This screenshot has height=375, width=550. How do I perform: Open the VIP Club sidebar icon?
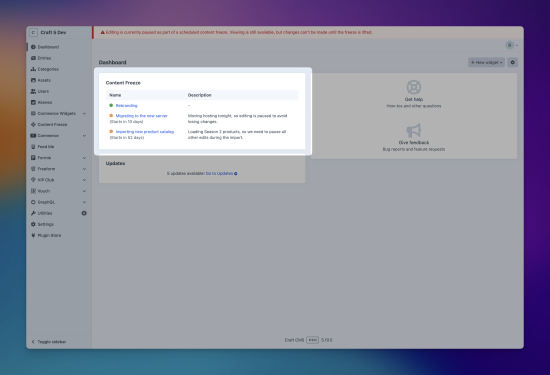click(33, 180)
